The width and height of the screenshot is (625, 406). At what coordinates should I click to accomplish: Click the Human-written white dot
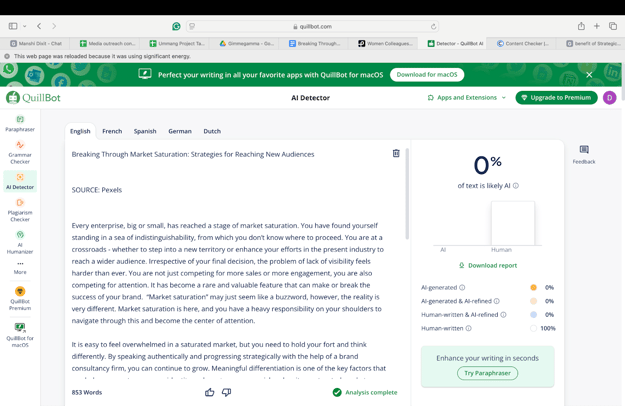pyautogui.click(x=533, y=328)
